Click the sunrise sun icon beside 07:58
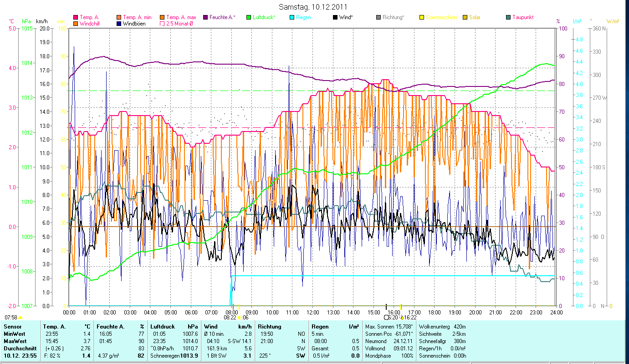 point(20,317)
